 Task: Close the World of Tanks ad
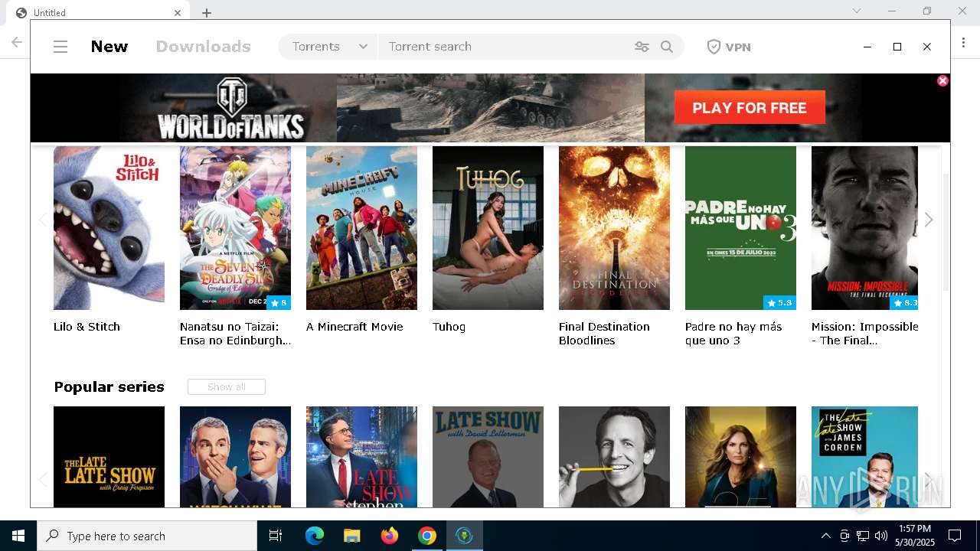pyautogui.click(x=942, y=80)
